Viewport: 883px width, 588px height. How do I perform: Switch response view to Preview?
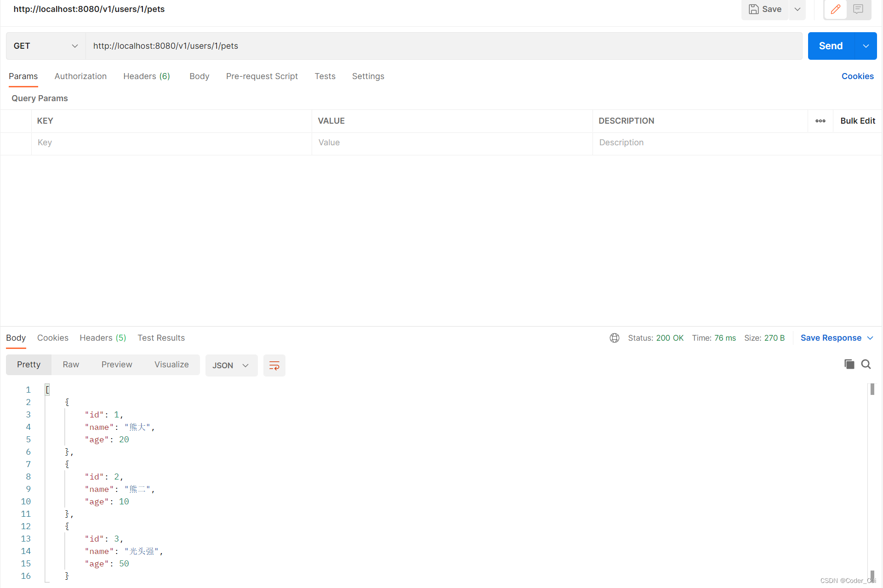click(117, 365)
